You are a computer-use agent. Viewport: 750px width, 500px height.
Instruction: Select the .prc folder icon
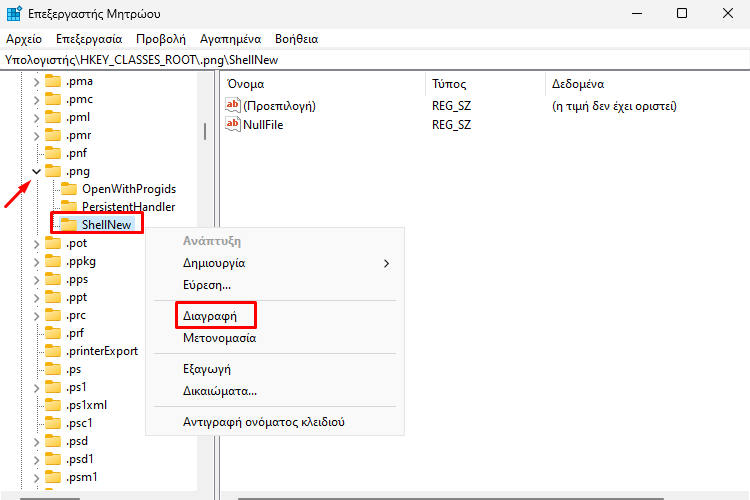pos(53,315)
